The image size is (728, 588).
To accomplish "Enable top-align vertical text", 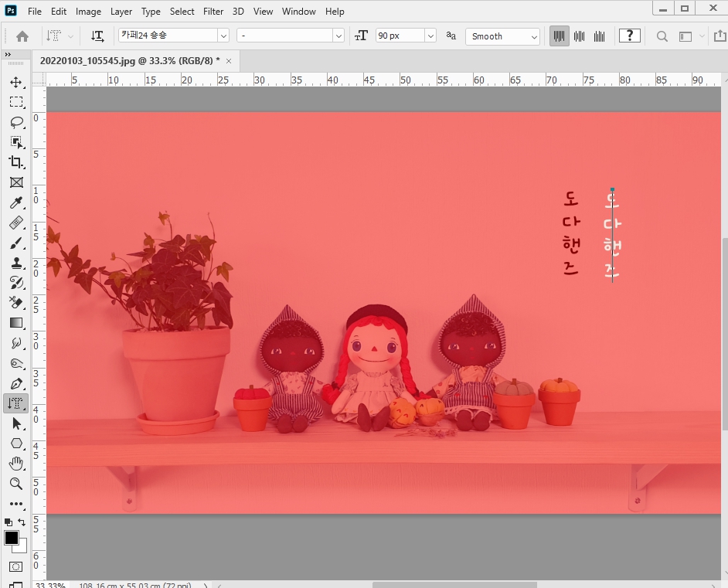I will tap(559, 36).
